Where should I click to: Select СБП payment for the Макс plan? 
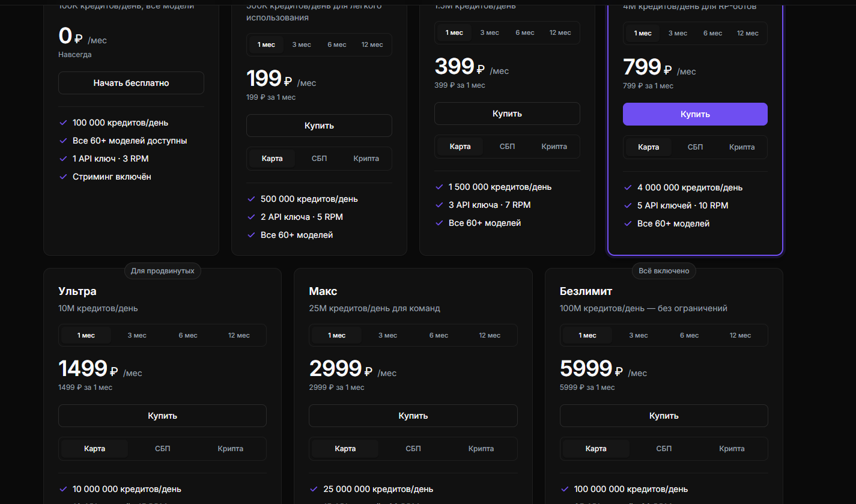(413, 449)
